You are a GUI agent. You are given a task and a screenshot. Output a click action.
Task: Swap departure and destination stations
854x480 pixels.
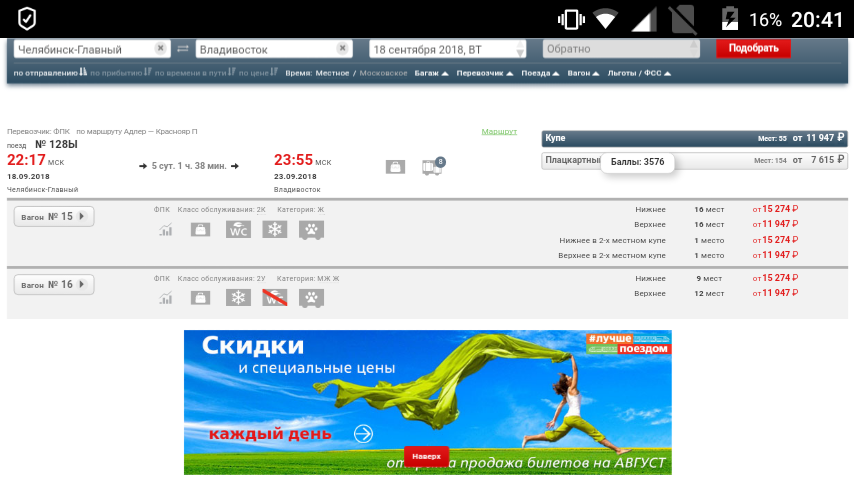pyautogui.click(x=182, y=49)
